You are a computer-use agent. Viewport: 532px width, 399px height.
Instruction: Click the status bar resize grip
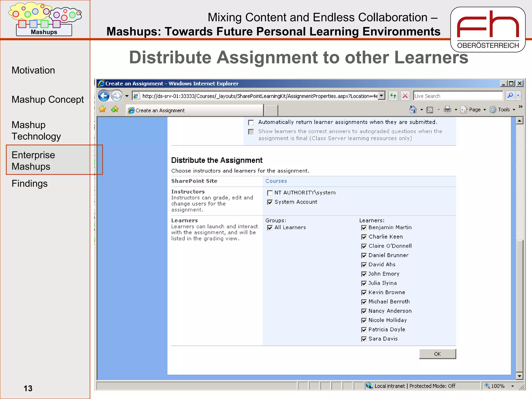pyautogui.click(x=521, y=387)
